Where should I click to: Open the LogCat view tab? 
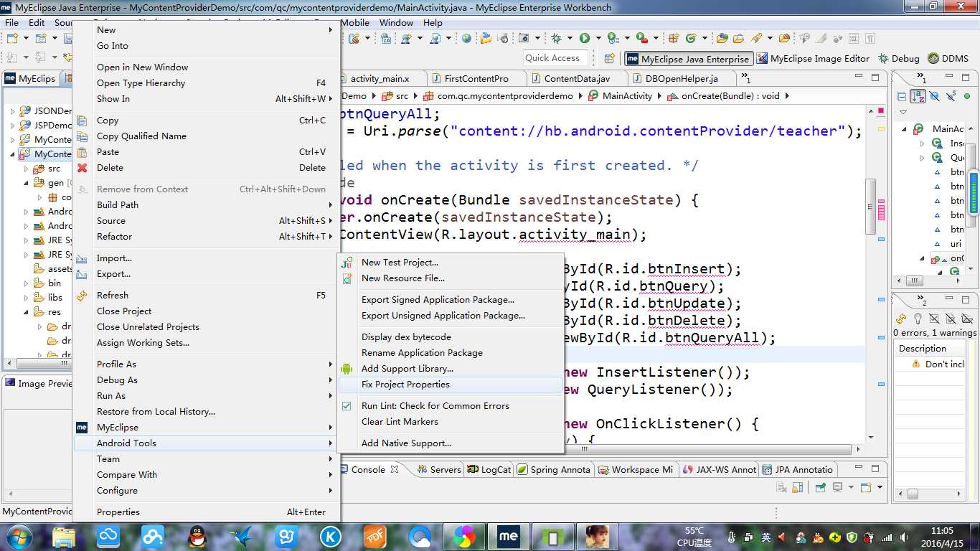point(489,470)
